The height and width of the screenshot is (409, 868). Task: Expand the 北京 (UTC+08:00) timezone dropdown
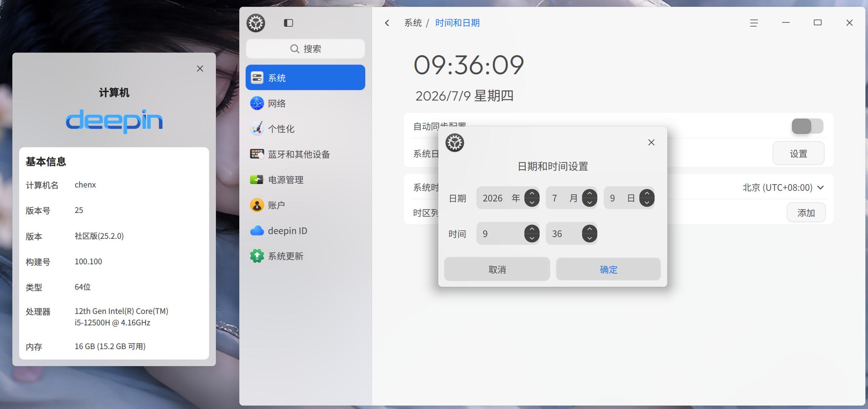[783, 188]
